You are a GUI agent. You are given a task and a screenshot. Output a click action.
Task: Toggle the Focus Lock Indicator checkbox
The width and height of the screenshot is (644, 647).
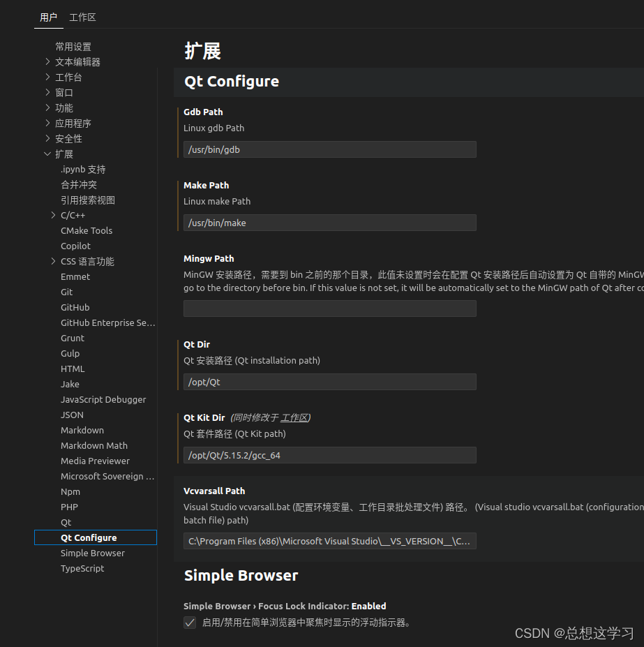click(190, 622)
